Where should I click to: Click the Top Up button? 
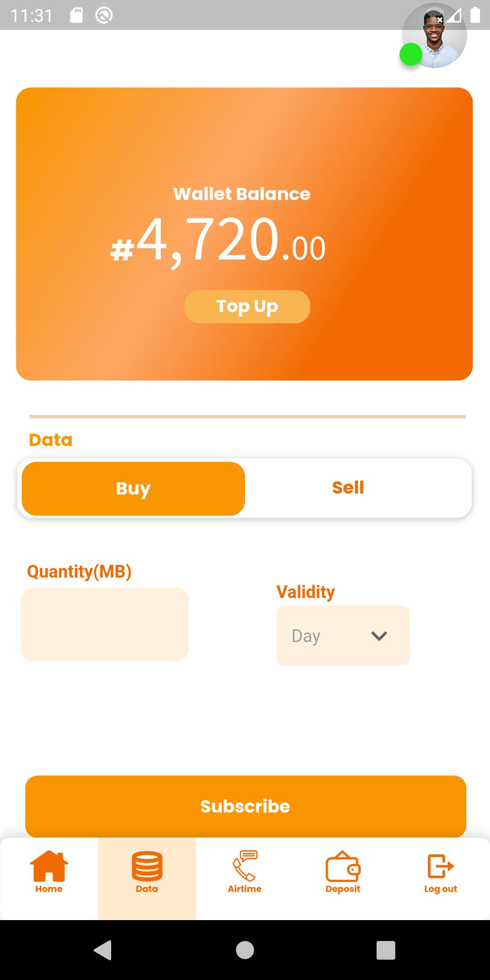(x=247, y=307)
